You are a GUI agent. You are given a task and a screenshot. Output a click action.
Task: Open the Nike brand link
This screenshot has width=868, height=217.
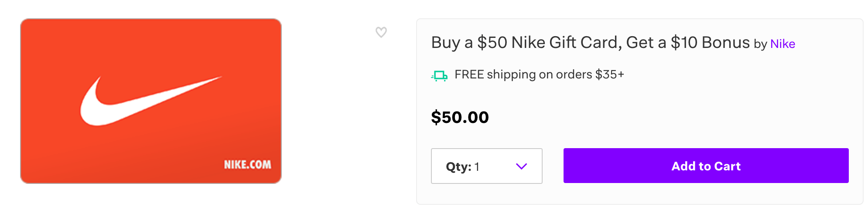pos(783,44)
